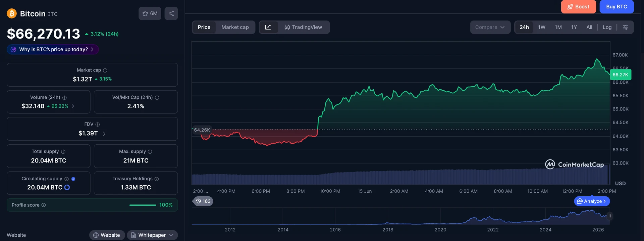Click the Circulating supply info icon
The width and height of the screenshot is (644, 241).
click(66, 179)
